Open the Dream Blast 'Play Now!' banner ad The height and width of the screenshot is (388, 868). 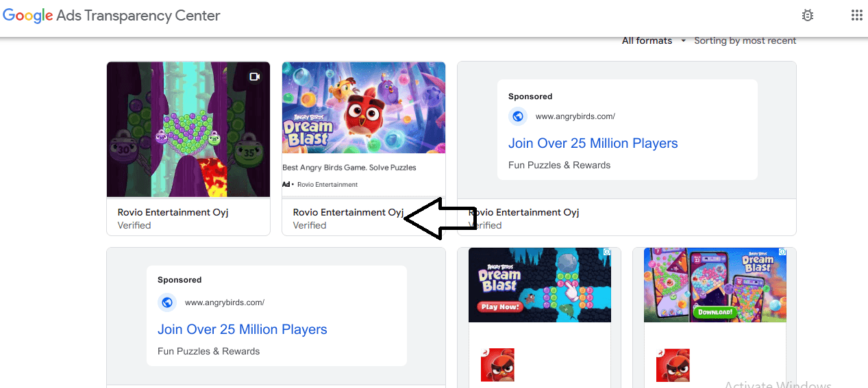tap(540, 285)
